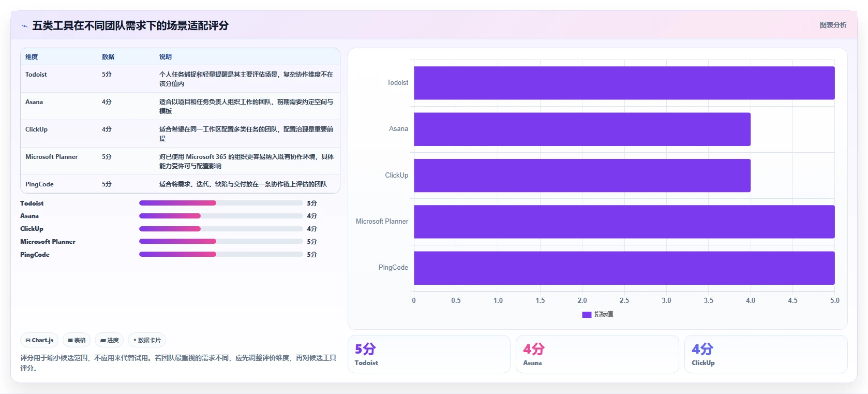The image size is (868, 394).
Task: Click the description starting 适合希望在同一工作区
Action: point(246,134)
